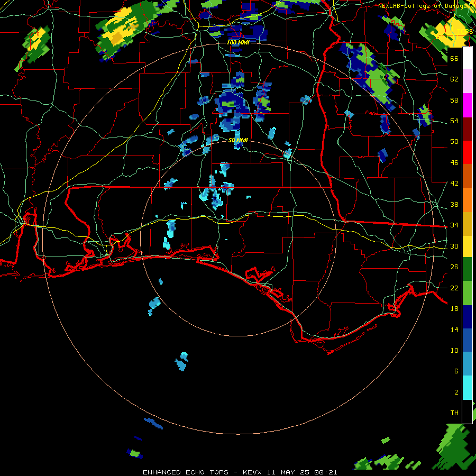Select the "62" legend value
Screen dimensions: 476x476
pos(454,79)
